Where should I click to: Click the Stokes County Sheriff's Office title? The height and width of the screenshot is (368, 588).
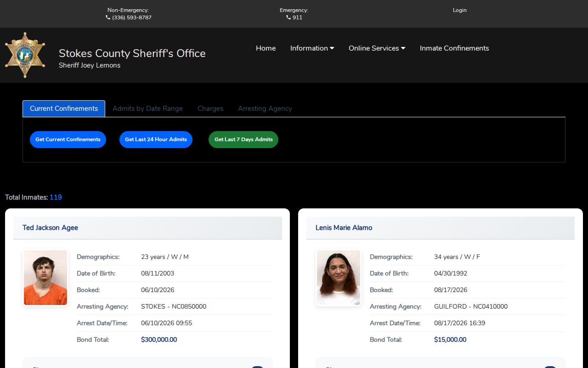[x=132, y=53]
